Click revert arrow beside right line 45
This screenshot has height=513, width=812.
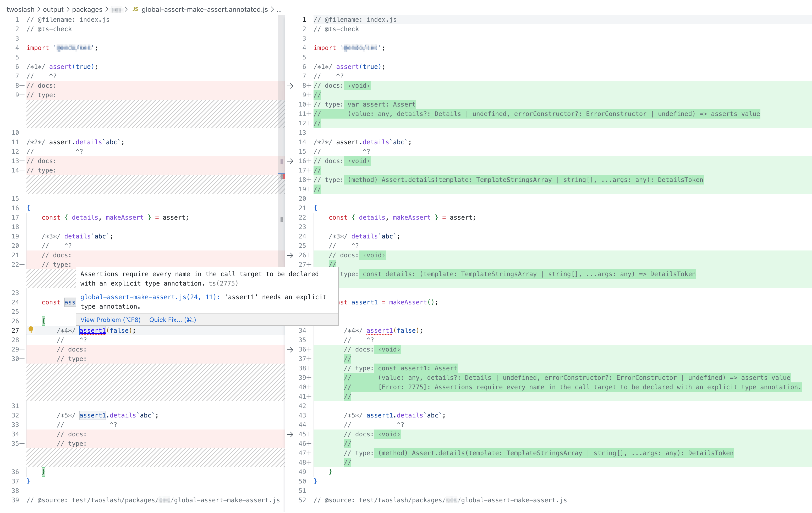[x=290, y=434]
